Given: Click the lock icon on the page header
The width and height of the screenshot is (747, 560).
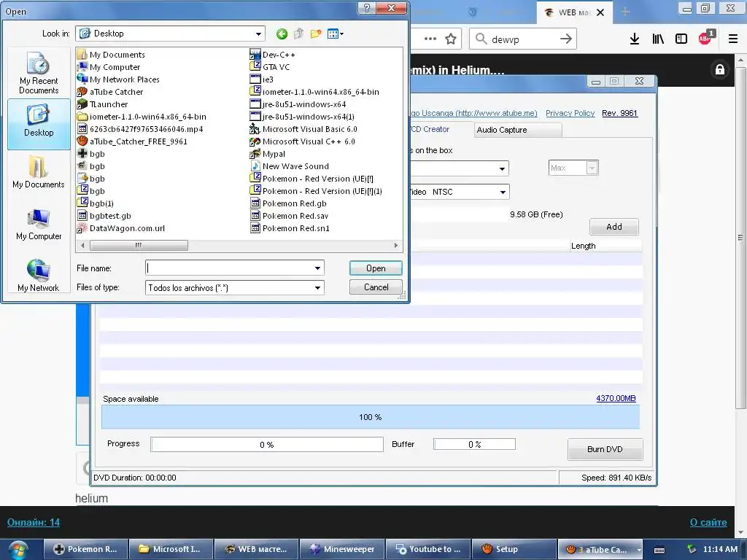Looking at the screenshot, I should click(x=720, y=70).
